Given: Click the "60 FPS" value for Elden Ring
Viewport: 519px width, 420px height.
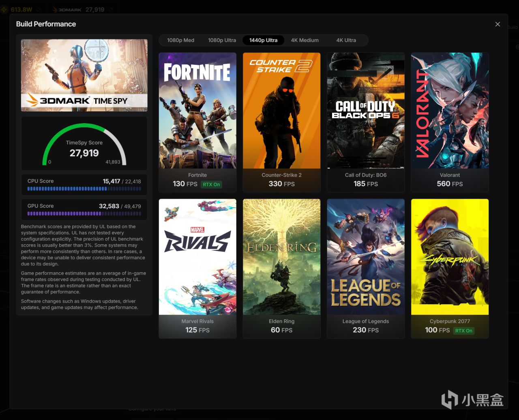Looking at the screenshot, I should (x=281, y=330).
